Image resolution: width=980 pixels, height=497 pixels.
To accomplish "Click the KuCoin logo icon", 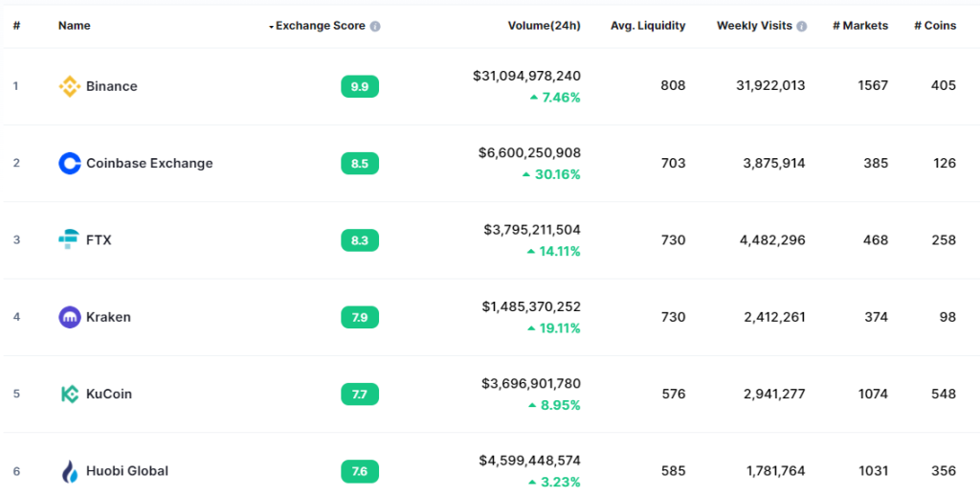I will click(x=69, y=394).
